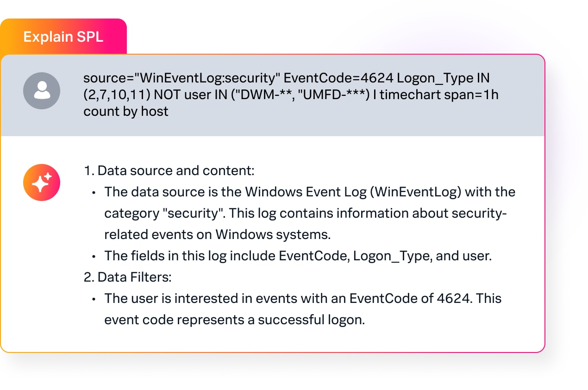The image size is (588, 390).
Task: Click the bullet about EventCode of 4624
Action: coord(303,309)
